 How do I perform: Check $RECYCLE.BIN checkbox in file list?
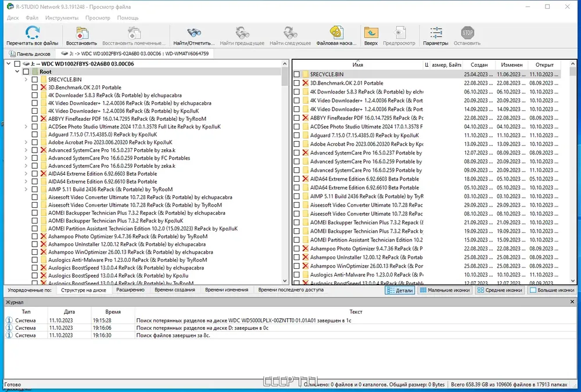[x=296, y=74]
